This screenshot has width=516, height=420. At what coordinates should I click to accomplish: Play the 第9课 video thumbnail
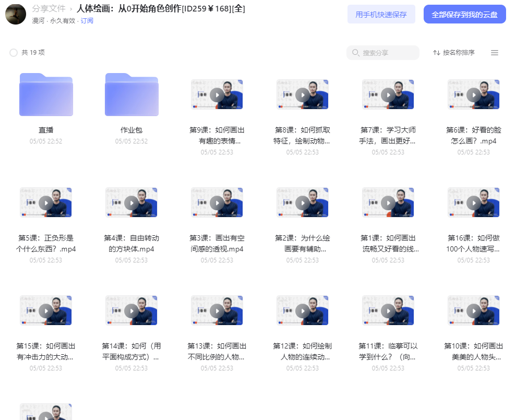coord(217,94)
